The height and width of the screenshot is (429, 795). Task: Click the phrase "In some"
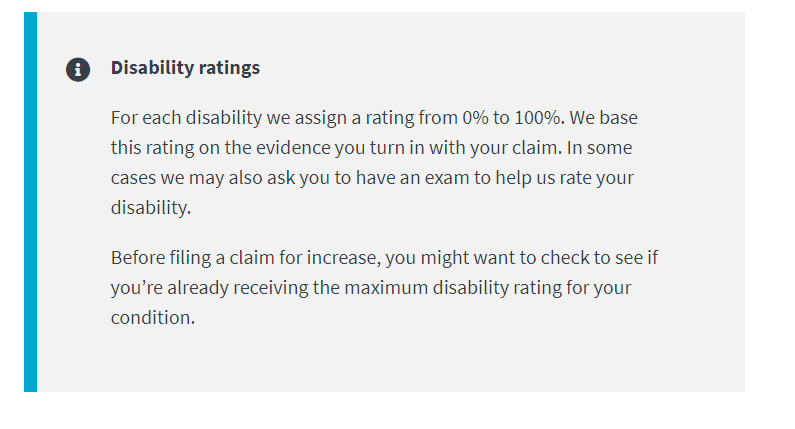tap(599, 148)
